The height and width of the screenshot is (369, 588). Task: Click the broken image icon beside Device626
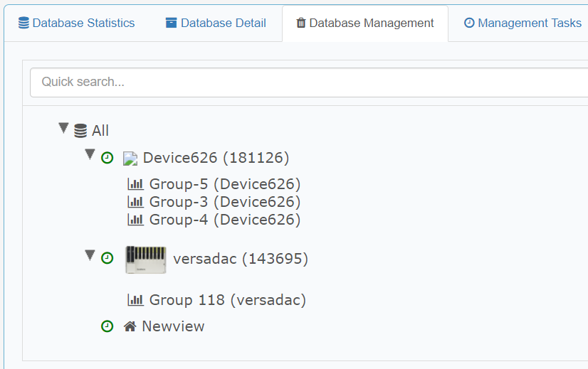pyautogui.click(x=130, y=159)
